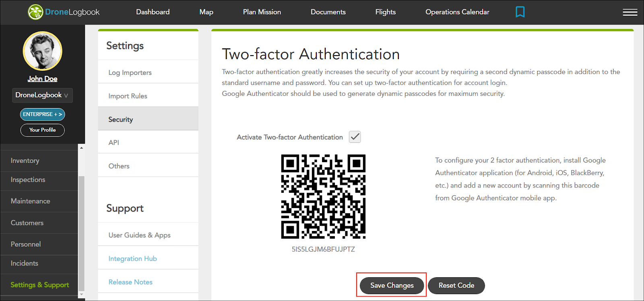Click the sidebar scrollbar down arrow
644x301 pixels.
pyautogui.click(x=82, y=295)
